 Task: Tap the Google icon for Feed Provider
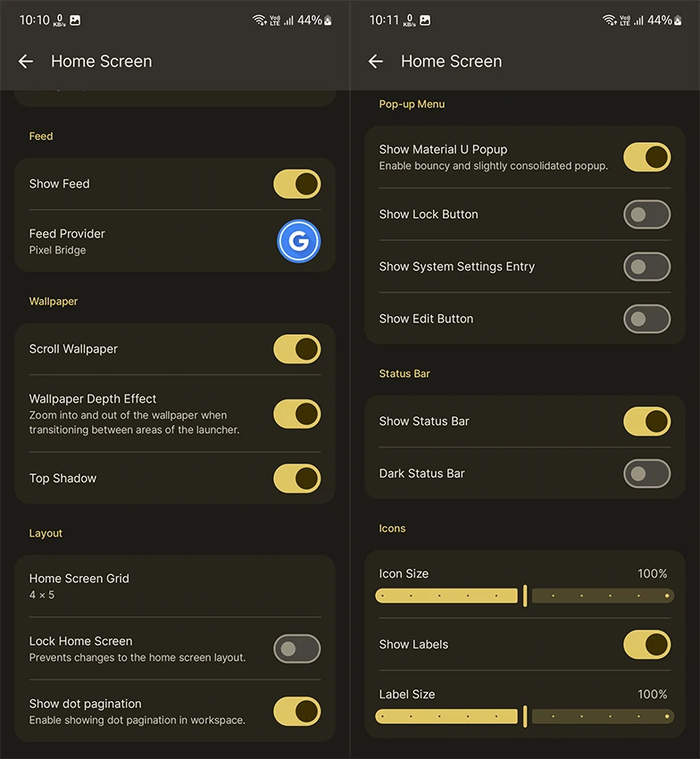coord(298,241)
